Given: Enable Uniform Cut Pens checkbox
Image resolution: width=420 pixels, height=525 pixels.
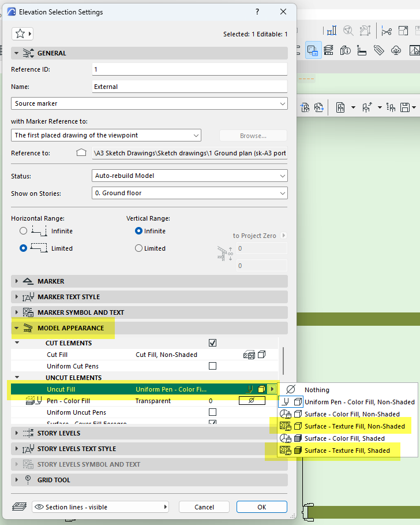Looking at the screenshot, I should click(x=212, y=366).
